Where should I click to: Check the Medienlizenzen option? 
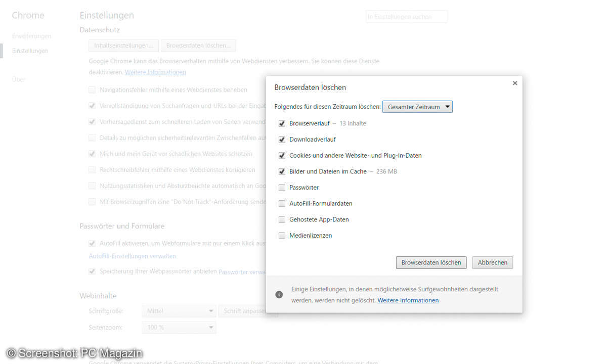click(282, 236)
